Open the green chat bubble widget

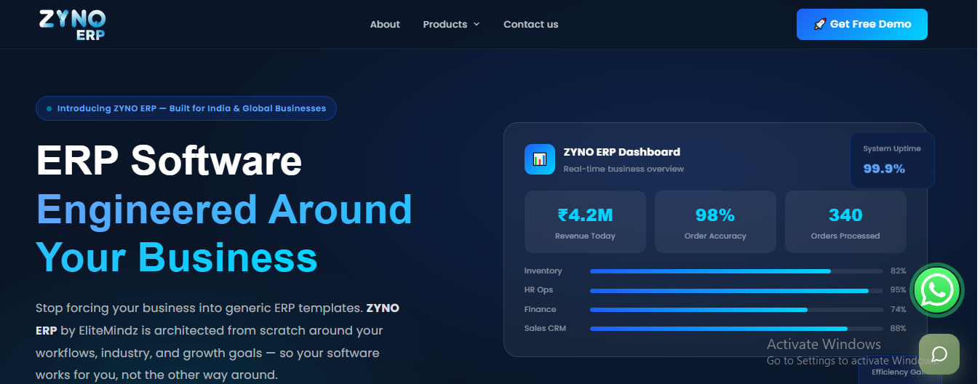point(939,354)
